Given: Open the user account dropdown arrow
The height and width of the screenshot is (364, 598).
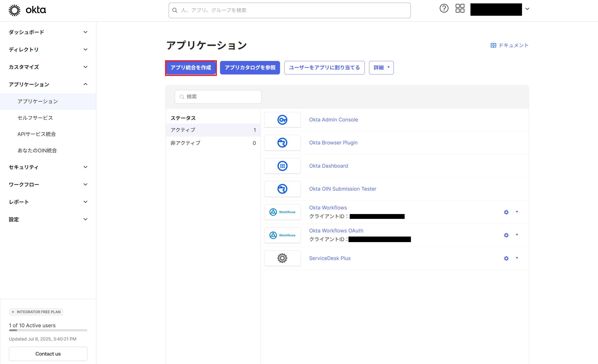Looking at the screenshot, I should [x=527, y=9].
